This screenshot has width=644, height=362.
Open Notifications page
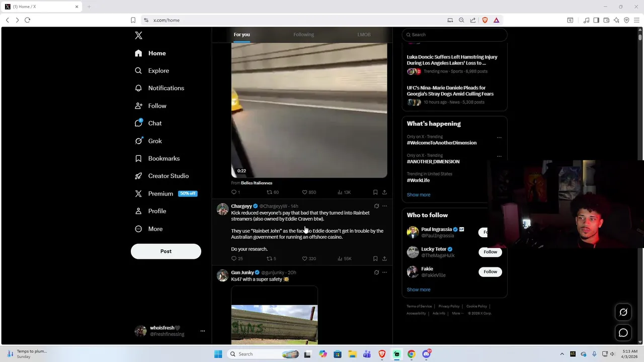159,88
